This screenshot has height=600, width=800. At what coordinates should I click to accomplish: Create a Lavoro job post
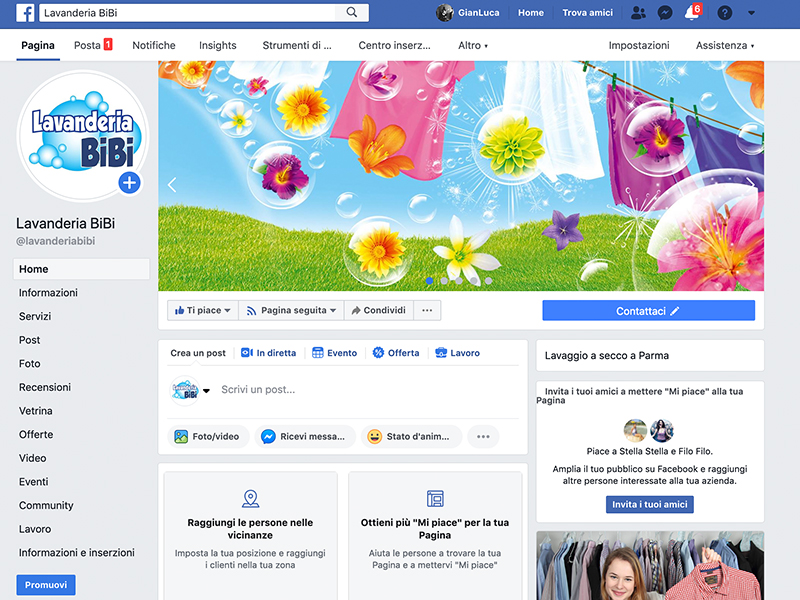pyautogui.click(x=457, y=353)
